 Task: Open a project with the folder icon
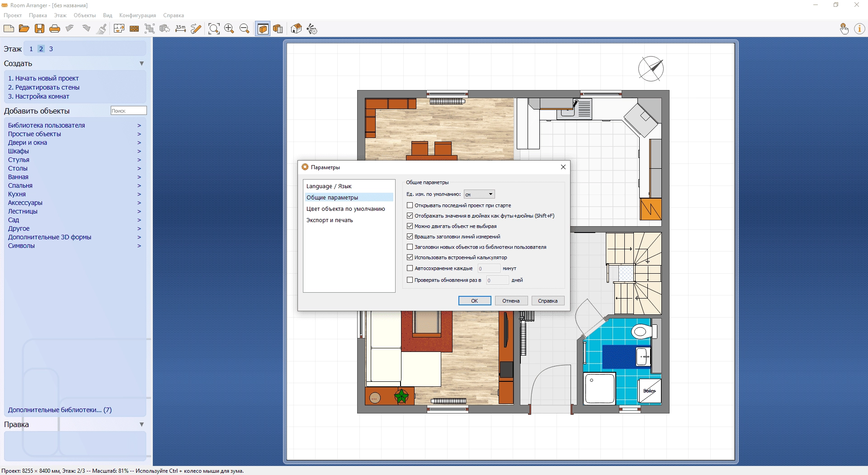click(x=24, y=29)
